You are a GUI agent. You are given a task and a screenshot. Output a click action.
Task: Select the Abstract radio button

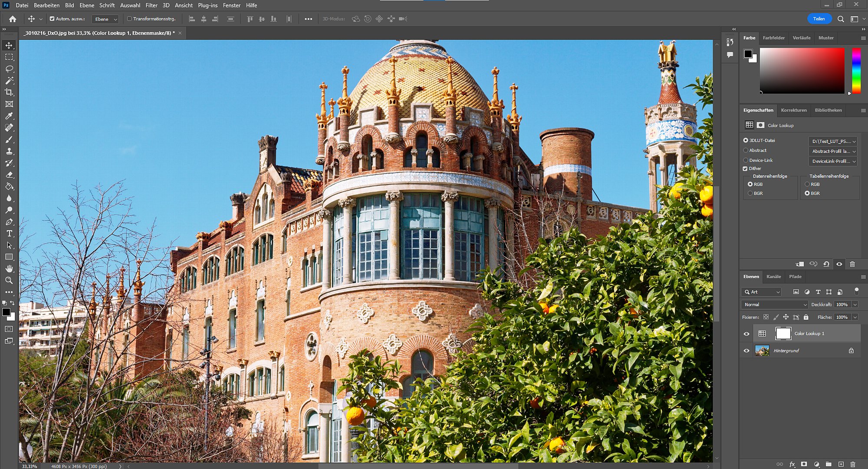coord(746,151)
